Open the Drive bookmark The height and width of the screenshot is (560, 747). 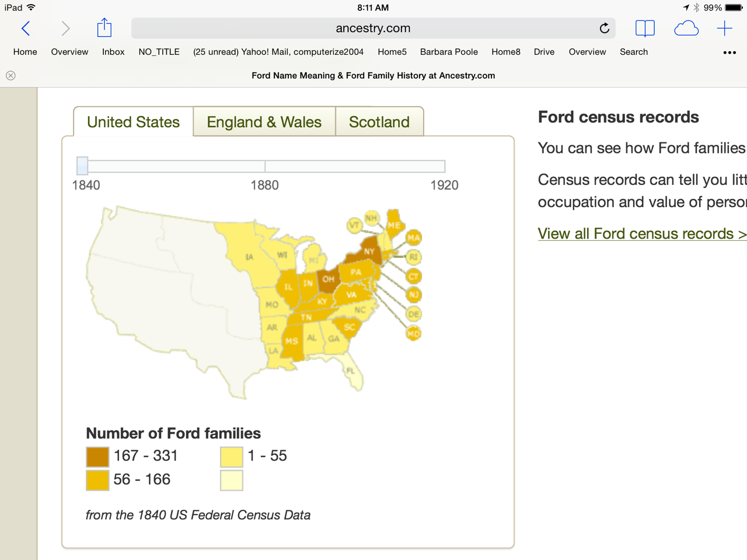tap(544, 52)
